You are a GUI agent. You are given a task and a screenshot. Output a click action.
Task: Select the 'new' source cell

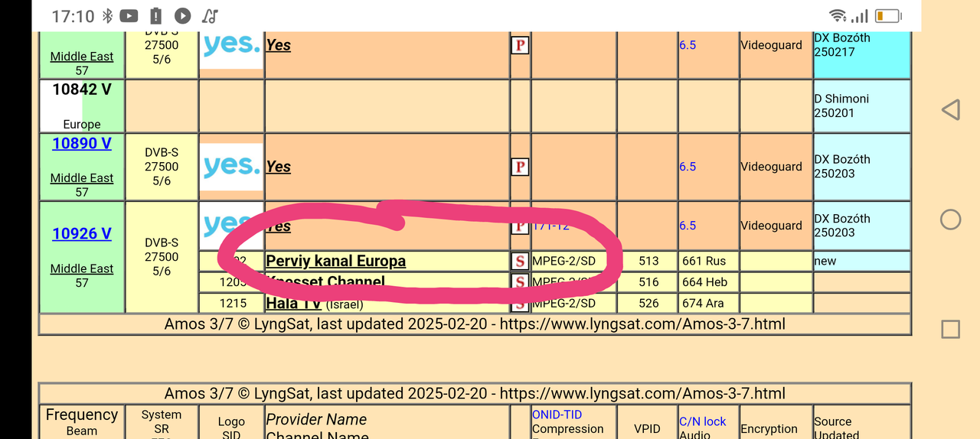862,261
